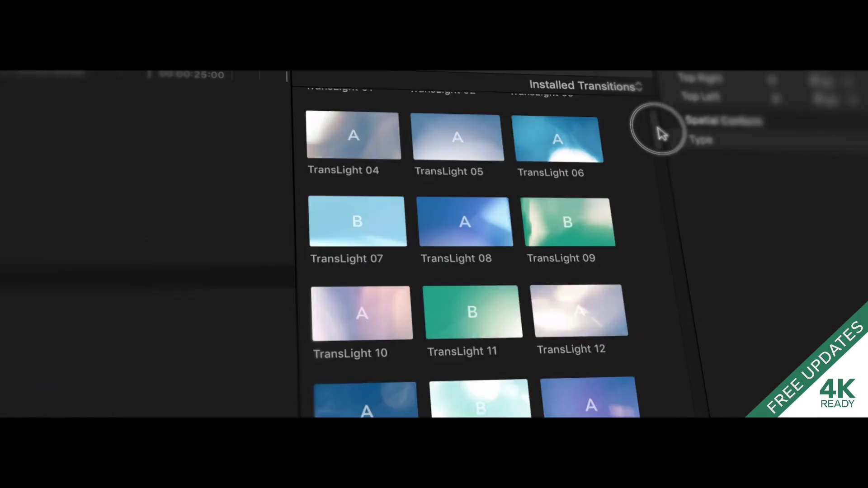Screen dimensions: 868x488
Task: Select the bottom-left dark blue A thumbnail
Action: (366, 400)
